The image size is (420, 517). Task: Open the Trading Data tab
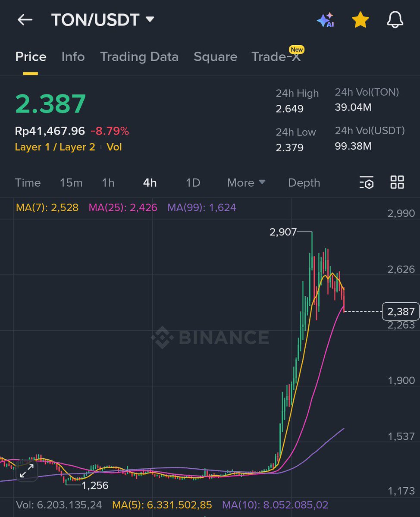pos(139,57)
